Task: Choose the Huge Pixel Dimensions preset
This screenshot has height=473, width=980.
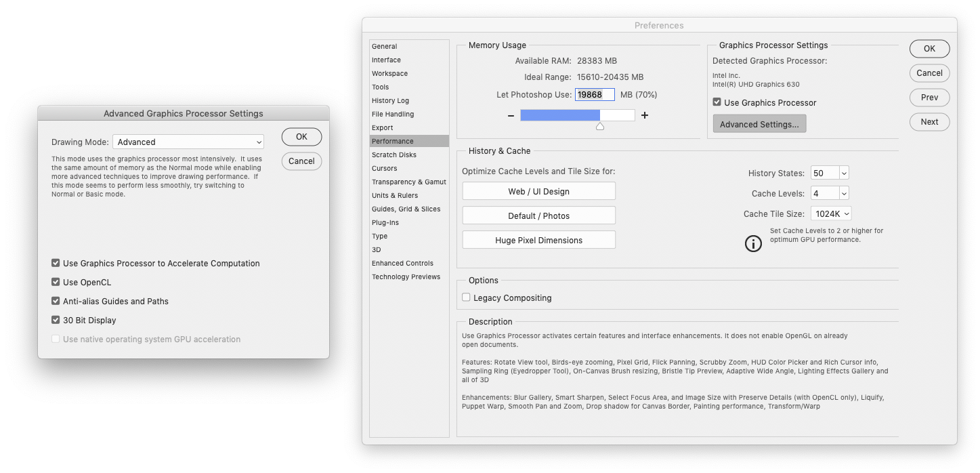Action: (x=539, y=241)
